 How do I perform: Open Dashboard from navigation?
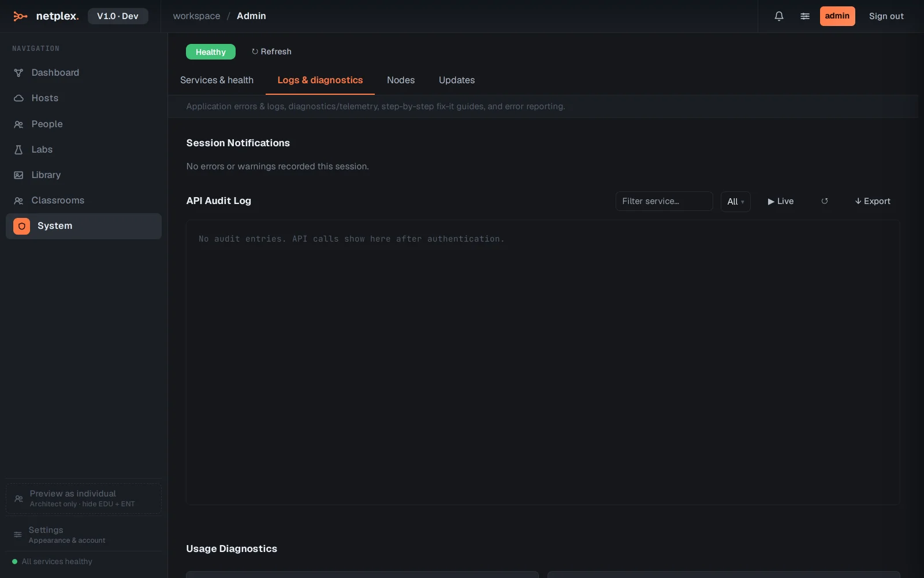click(84, 73)
